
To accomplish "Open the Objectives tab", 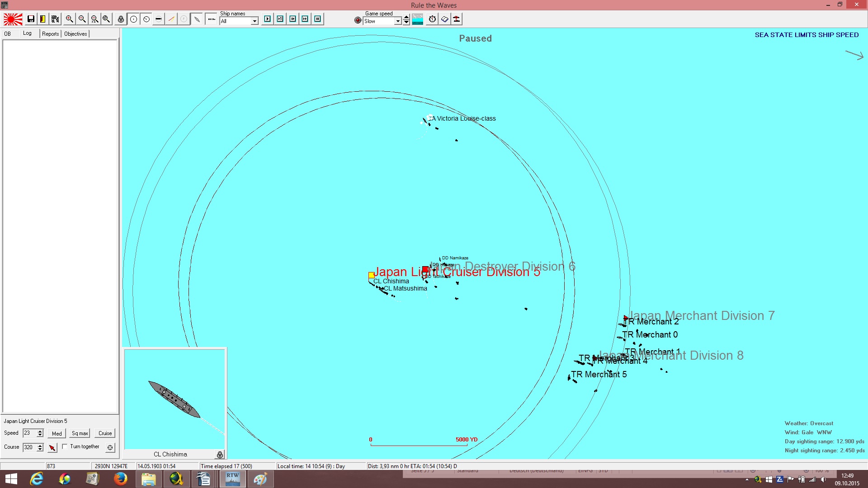I will point(75,34).
